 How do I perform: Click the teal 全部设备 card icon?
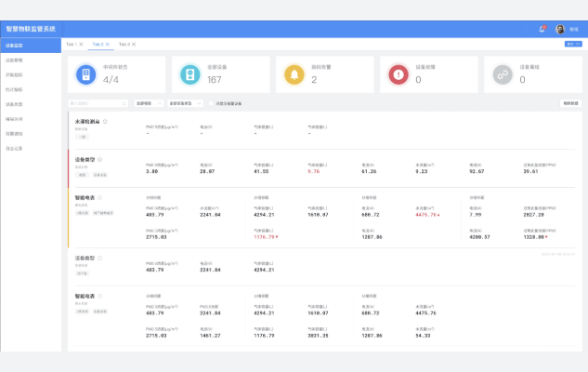tap(189, 74)
